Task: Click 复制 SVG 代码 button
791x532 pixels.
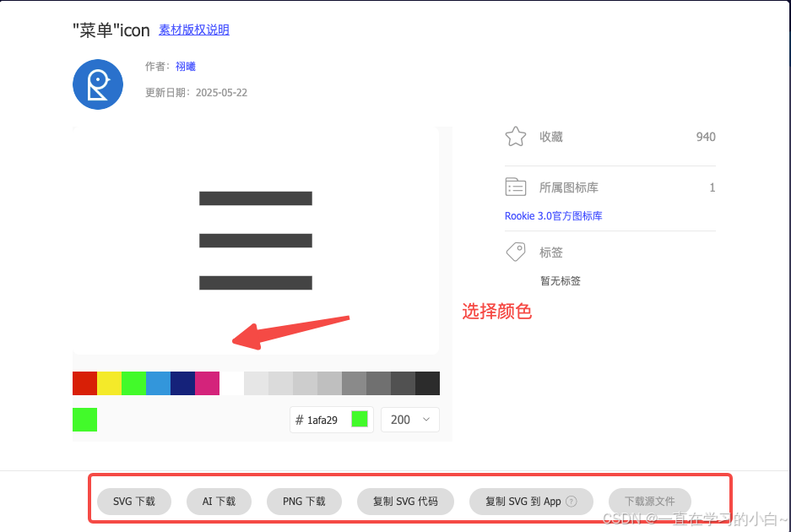Action: click(405, 502)
